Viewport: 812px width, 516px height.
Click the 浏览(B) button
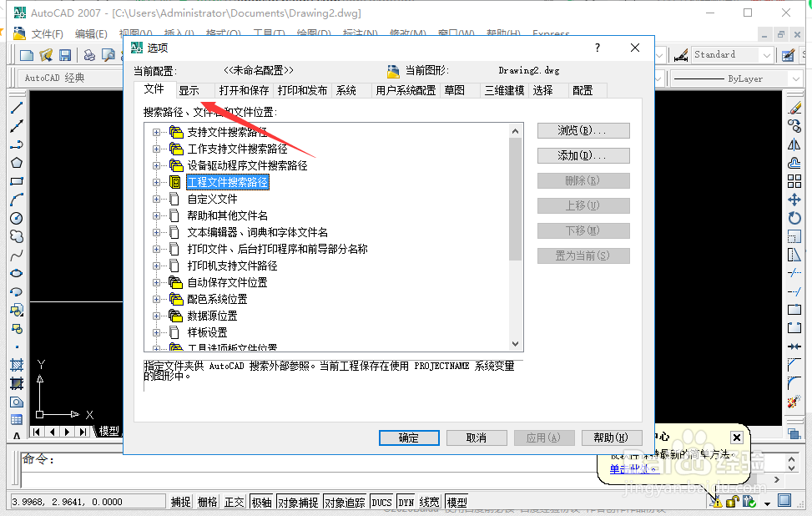click(583, 130)
